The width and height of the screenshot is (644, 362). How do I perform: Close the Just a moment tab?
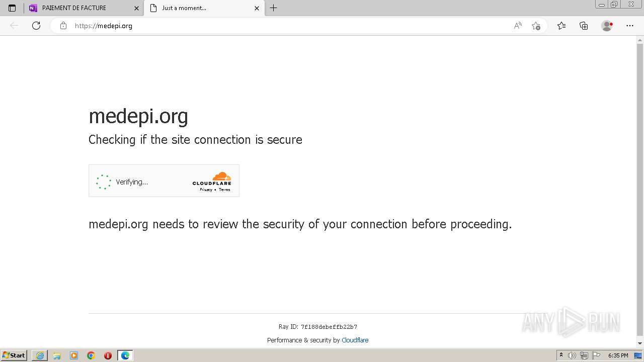pyautogui.click(x=257, y=8)
